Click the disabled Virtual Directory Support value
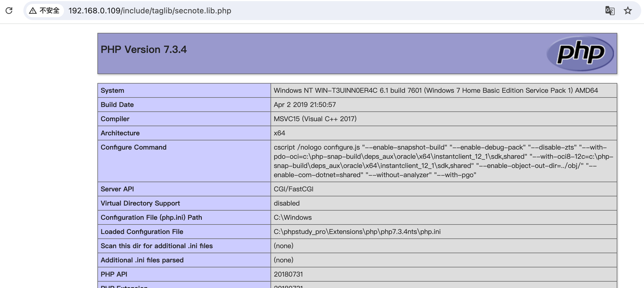Screen dimensions: 644x288 [286, 203]
